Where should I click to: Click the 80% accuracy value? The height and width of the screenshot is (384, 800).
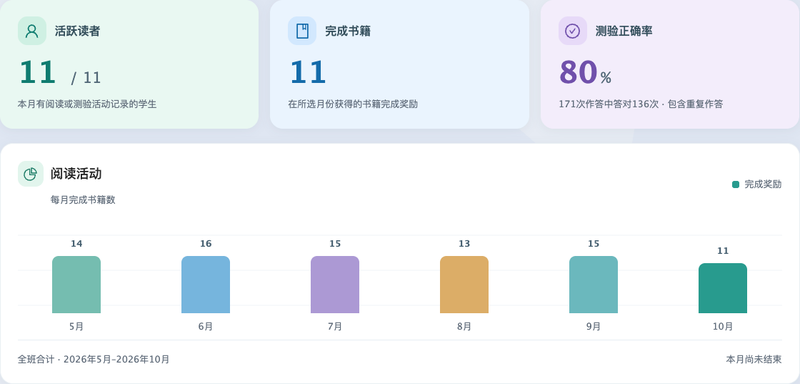point(585,72)
